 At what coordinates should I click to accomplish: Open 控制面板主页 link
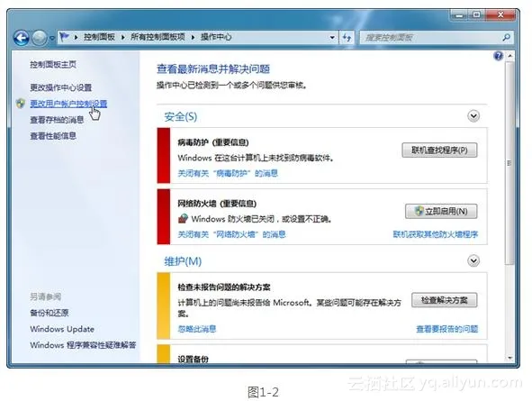[x=53, y=64]
